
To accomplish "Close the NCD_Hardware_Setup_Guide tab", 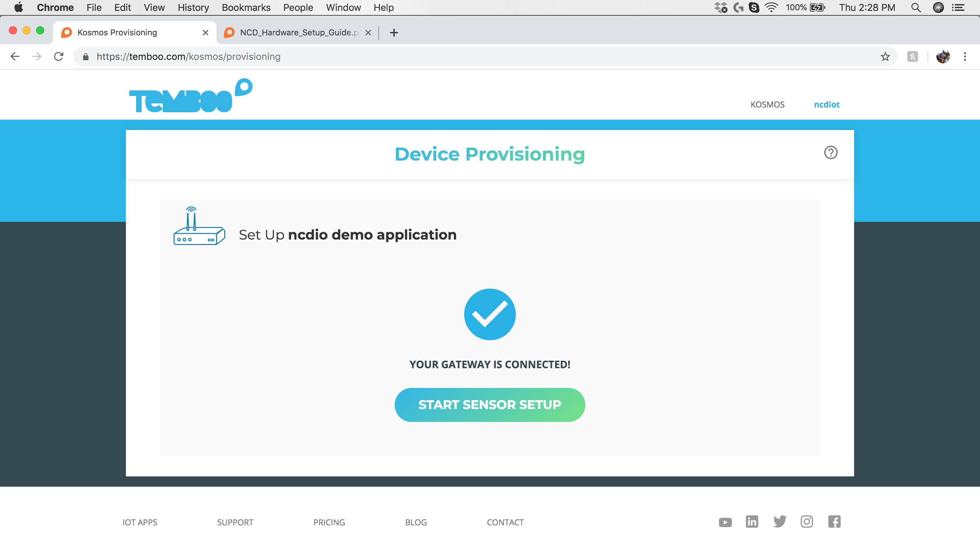I will tap(368, 33).
